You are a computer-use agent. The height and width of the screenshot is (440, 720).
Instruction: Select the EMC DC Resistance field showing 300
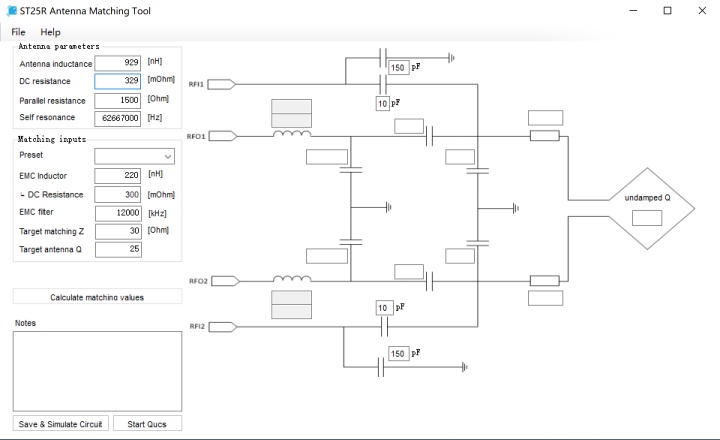(118, 195)
